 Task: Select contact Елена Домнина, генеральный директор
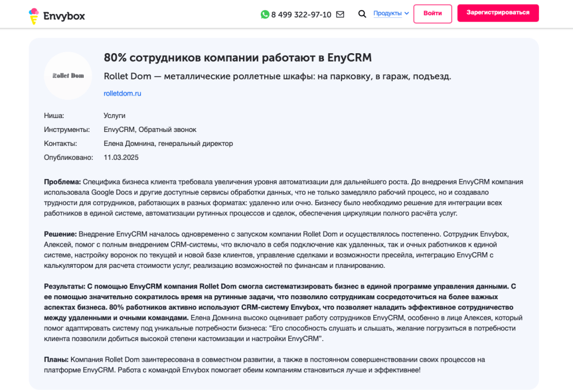168,144
